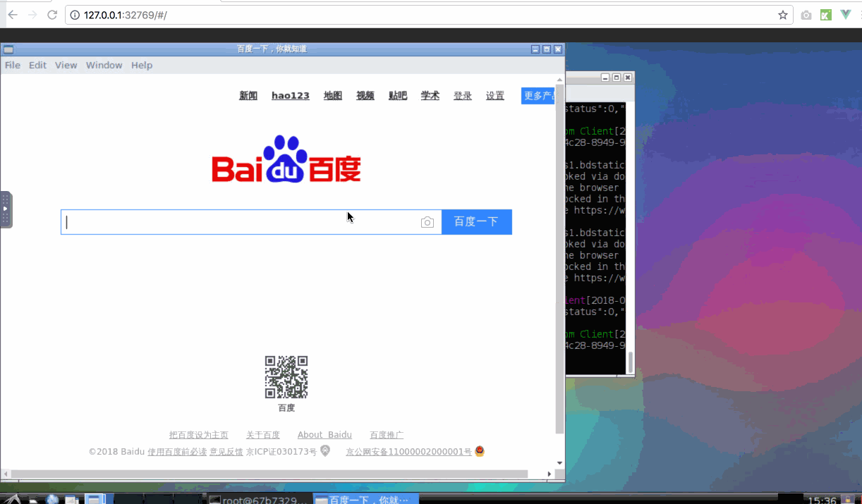Open the 地图 link

point(333,96)
